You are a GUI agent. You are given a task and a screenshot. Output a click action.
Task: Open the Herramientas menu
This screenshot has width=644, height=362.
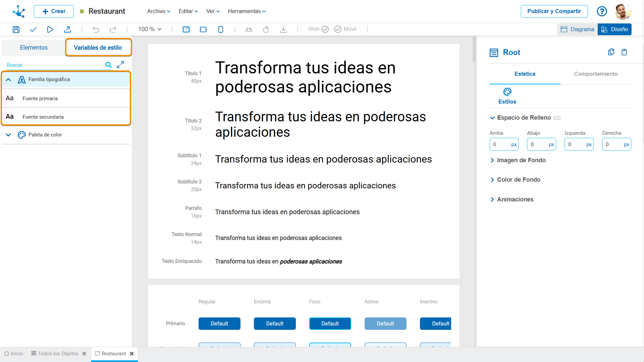pyautogui.click(x=247, y=11)
